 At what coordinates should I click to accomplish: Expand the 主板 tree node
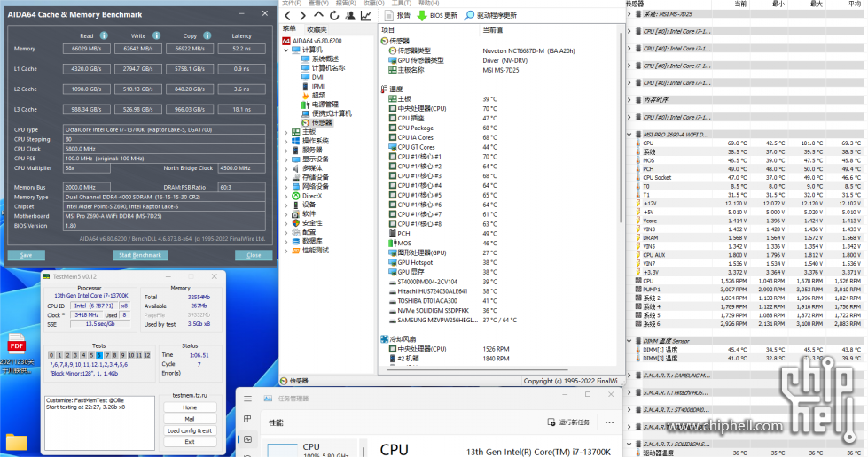tap(286, 132)
